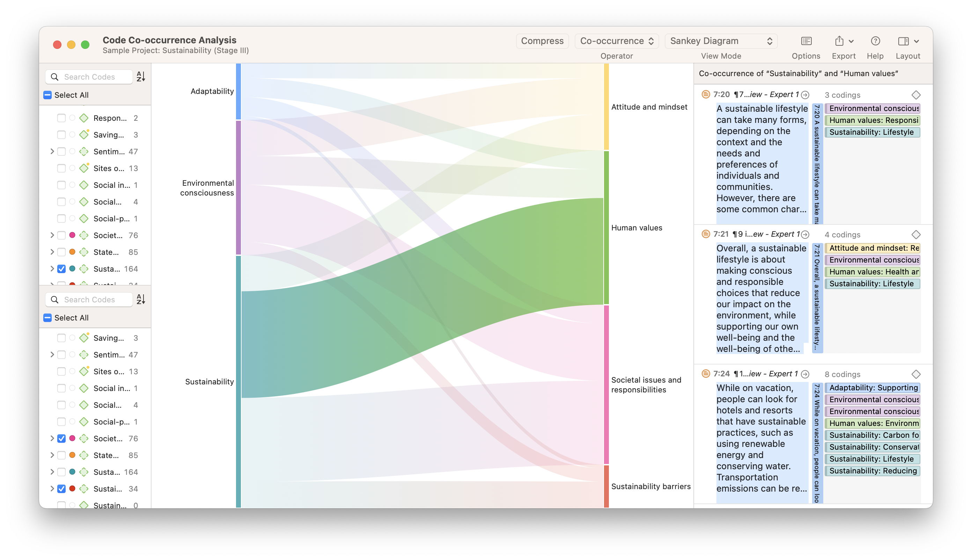The height and width of the screenshot is (560, 972).
Task: Click the green Human values node bar
Action: point(606,228)
